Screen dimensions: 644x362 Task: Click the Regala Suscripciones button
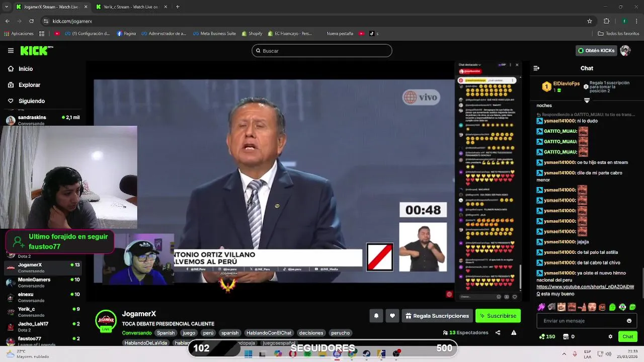coord(437,316)
